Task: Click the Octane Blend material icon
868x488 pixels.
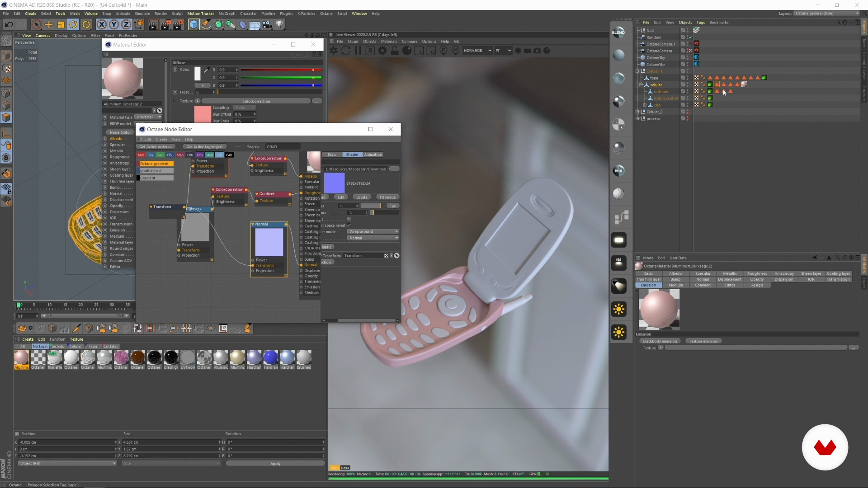Action: [618, 33]
